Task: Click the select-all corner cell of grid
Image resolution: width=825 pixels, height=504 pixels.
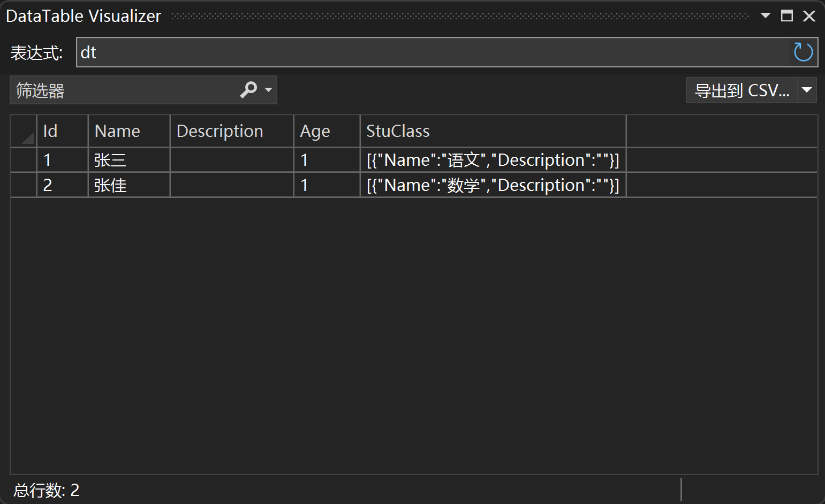Action: [x=24, y=131]
